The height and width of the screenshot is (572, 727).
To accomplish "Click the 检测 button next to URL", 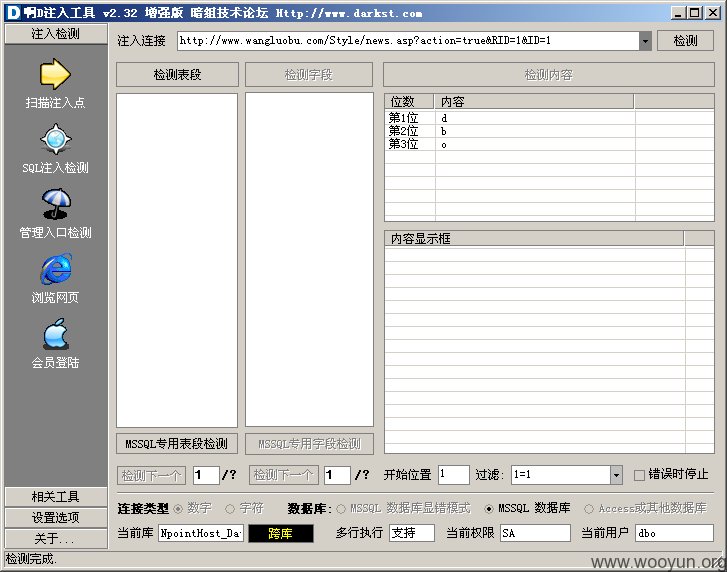I will click(x=685, y=41).
